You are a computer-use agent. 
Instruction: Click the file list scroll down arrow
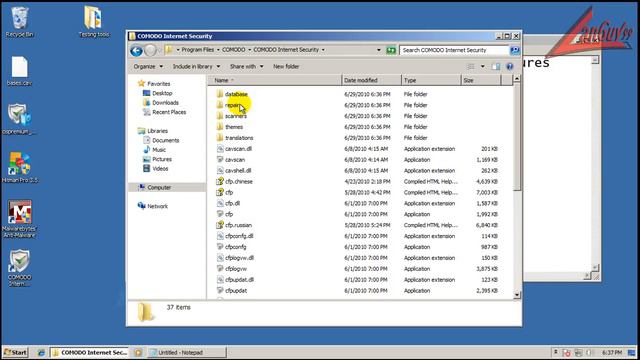[517, 295]
